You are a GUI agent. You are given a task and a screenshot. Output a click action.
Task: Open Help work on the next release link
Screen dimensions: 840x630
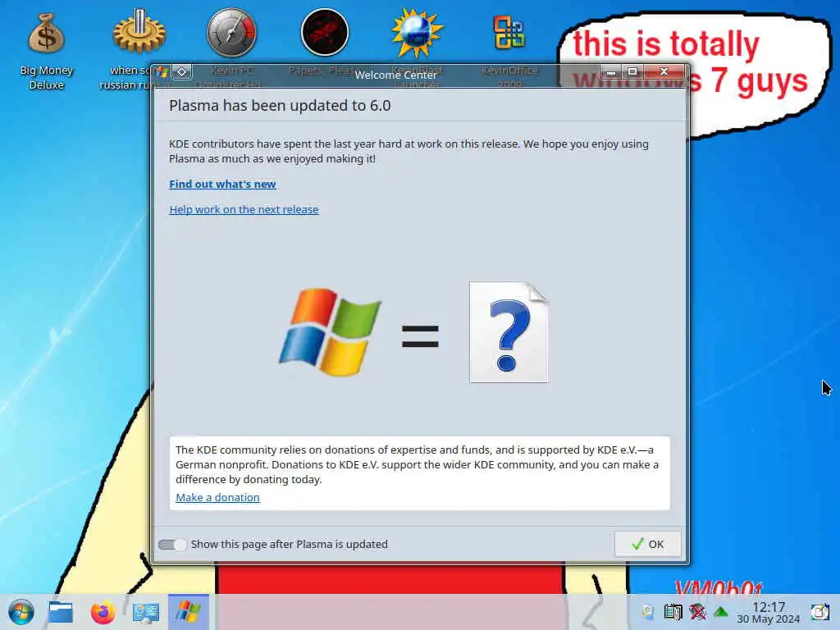click(244, 209)
